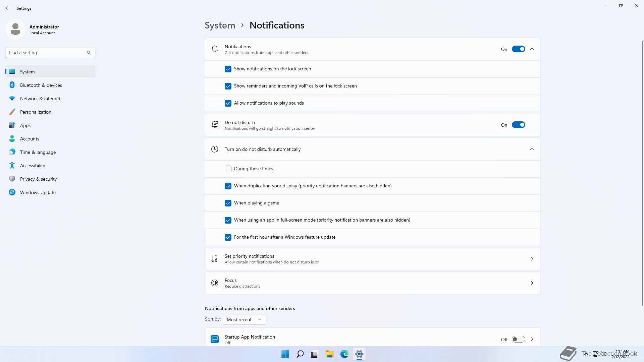Uncheck When playing a game
This screenshot has width=644, height=362.
[x=228, y=203]
